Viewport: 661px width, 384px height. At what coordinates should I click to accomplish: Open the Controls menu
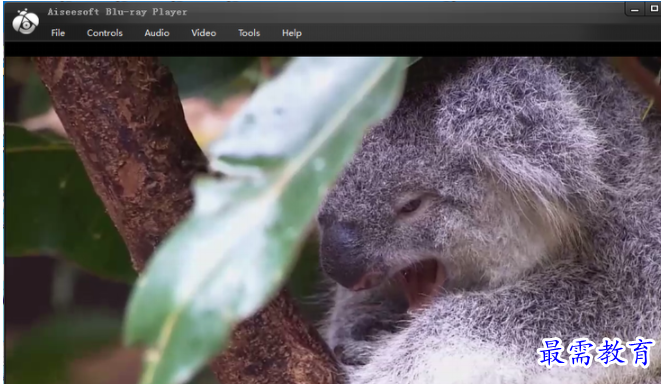pos(105,33)
